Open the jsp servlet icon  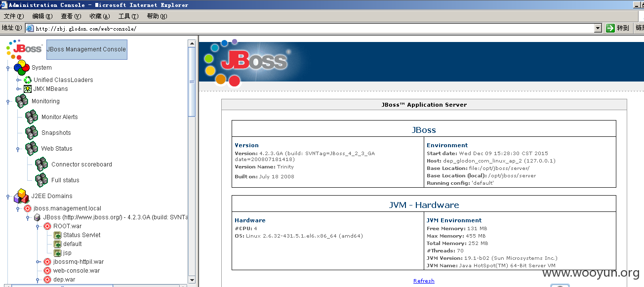click(57, 253)
